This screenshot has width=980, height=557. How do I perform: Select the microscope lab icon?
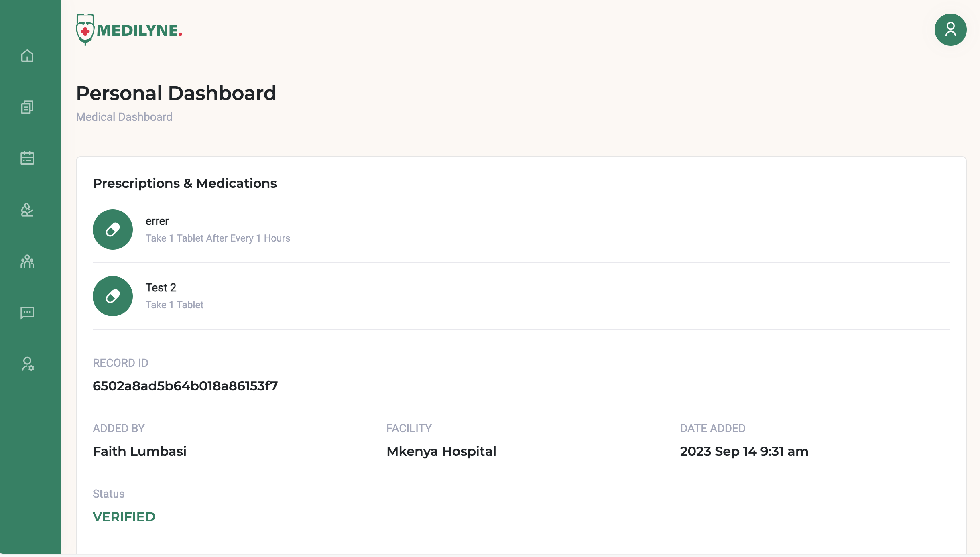click(27, 210)
